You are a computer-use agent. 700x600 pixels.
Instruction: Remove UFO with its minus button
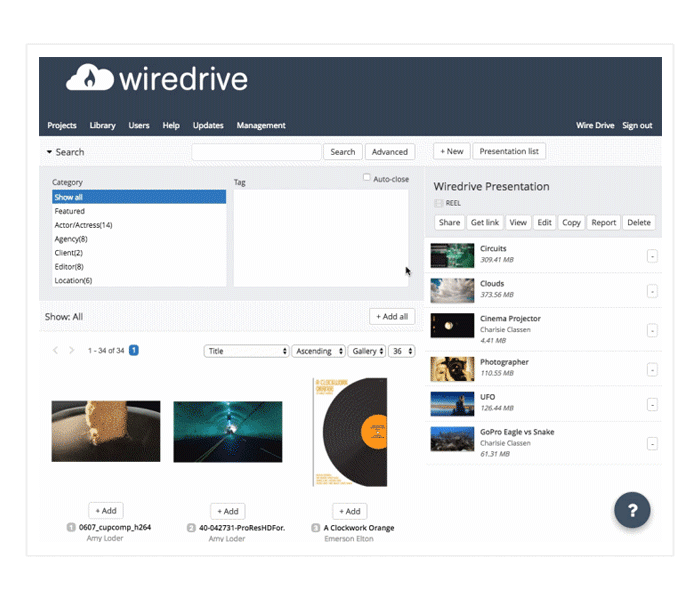click(x=652, y=405)
